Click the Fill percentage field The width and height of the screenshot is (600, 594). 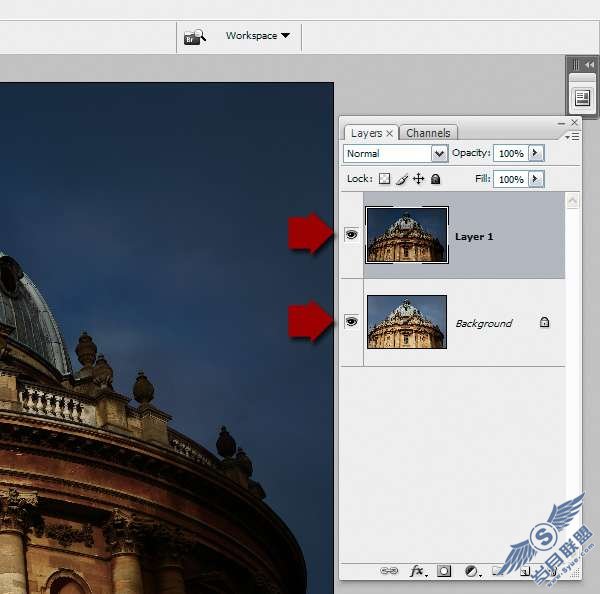(511, 179)
